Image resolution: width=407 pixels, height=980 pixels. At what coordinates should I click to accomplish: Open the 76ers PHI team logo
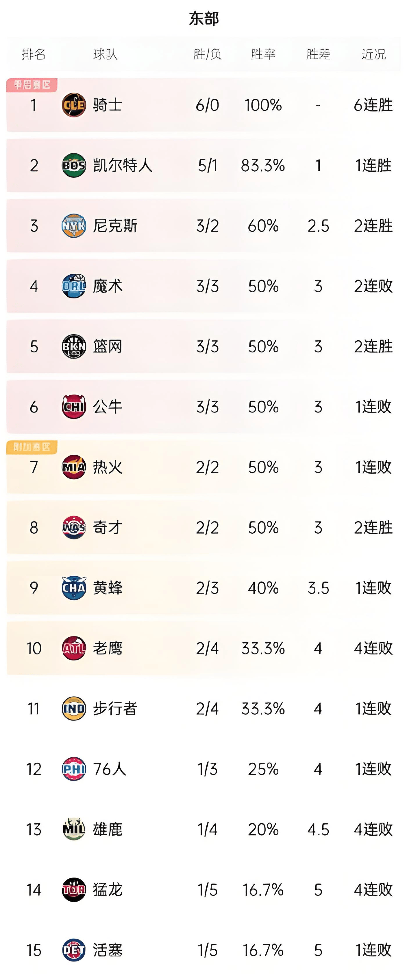coord(74,769)
